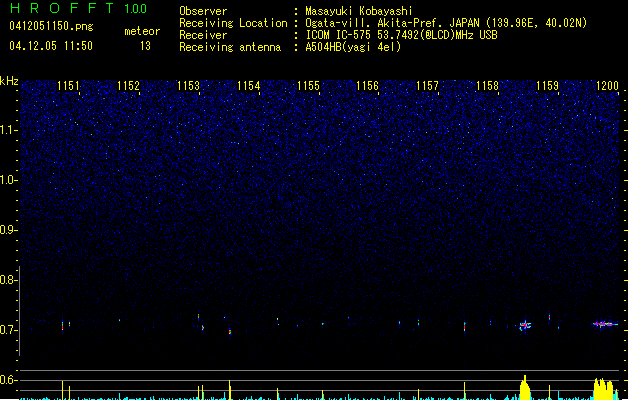This screenshot has height=400, width=629.
Task: Click the tall yellow power peak between 1158 and 1159
Action: pos(525,388)
